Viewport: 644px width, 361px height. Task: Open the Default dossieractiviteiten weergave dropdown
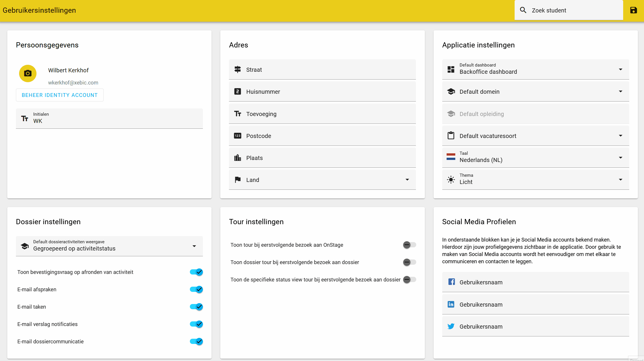pyautogui.click(x=194, y=246)
